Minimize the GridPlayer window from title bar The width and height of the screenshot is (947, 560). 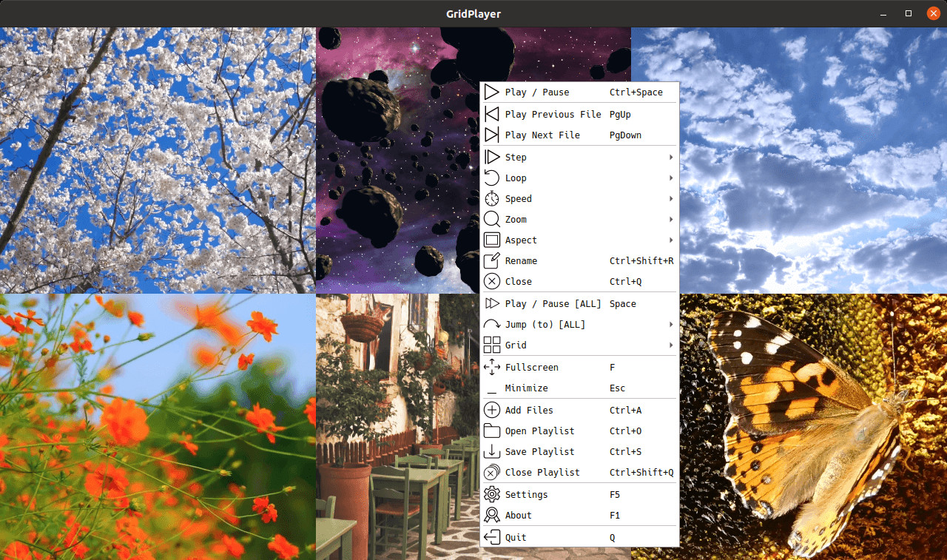tap(885, 13)
